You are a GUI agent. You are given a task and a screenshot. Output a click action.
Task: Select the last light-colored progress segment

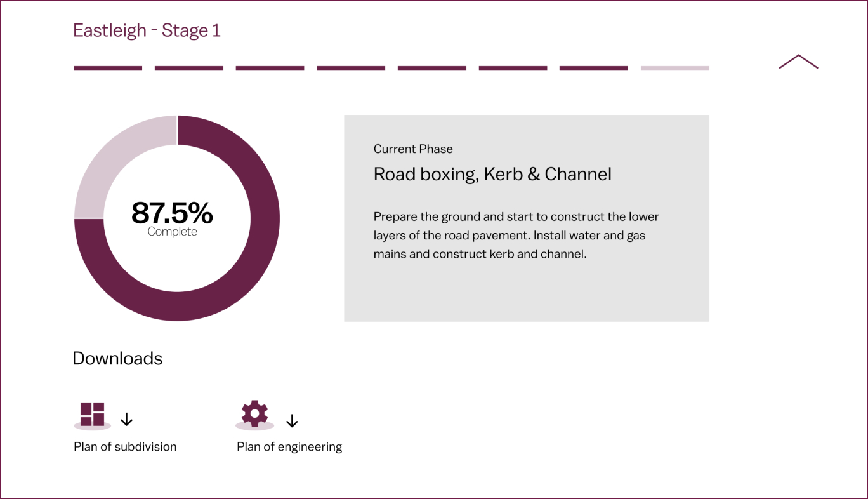(x=675, y=68)
